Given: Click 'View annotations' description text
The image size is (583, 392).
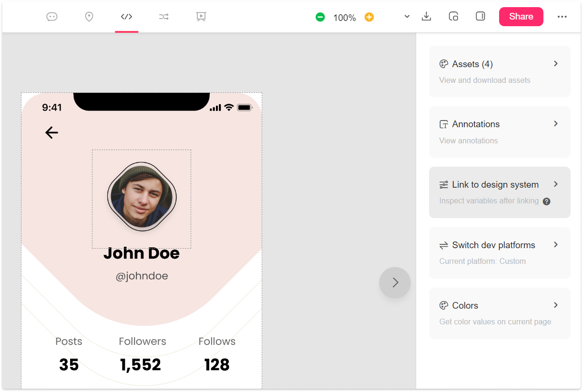Looking at the screenshot, I should click(x=469, y=141).
